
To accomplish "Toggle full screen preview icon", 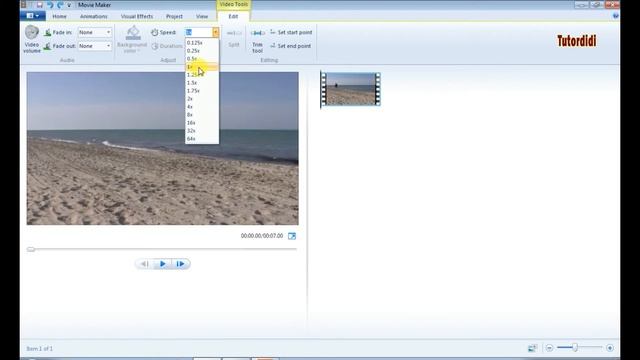I will [292, 236].
